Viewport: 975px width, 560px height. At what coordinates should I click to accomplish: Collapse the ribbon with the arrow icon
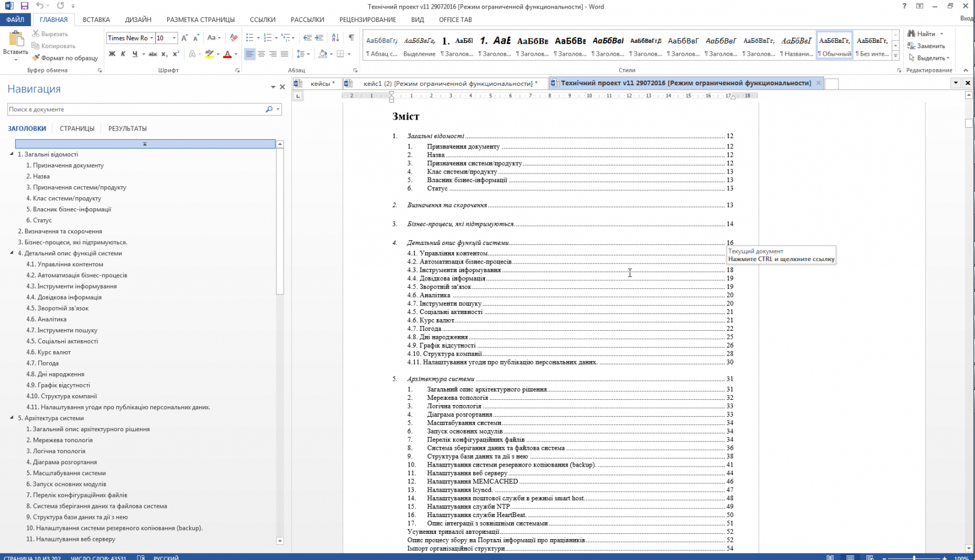click(966, 70)
